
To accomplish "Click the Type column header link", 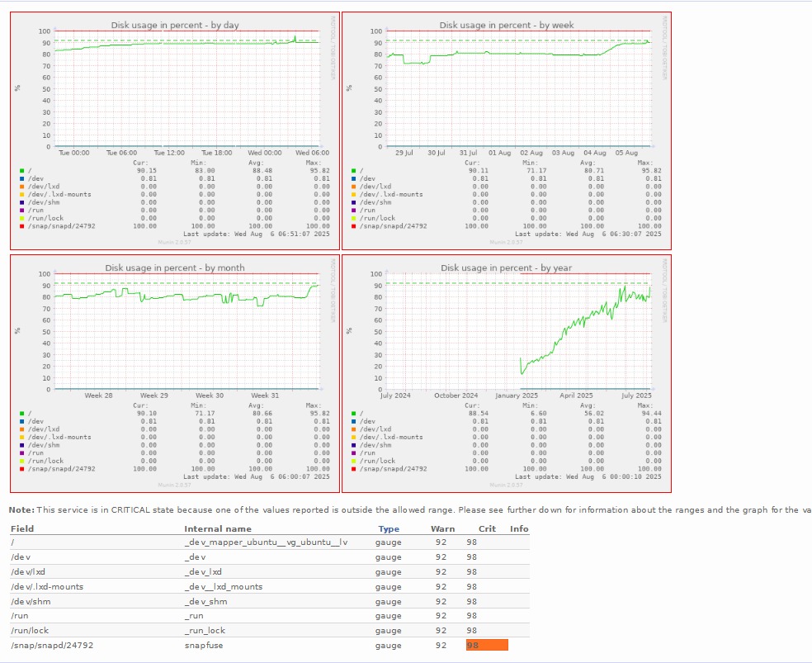I will coord(389,528).
